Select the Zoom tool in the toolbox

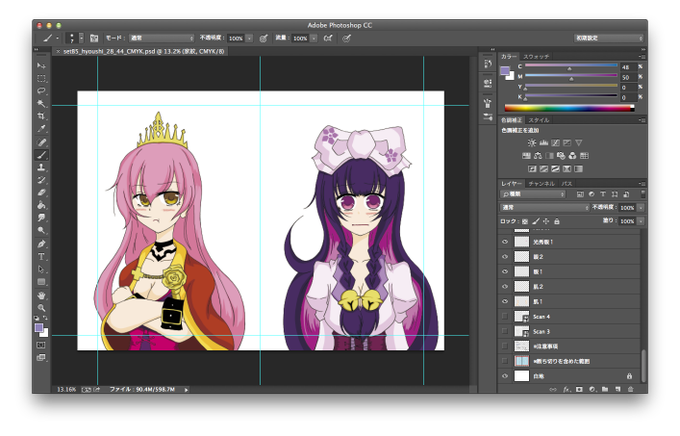pyautogui.click(x=41, y=308)
